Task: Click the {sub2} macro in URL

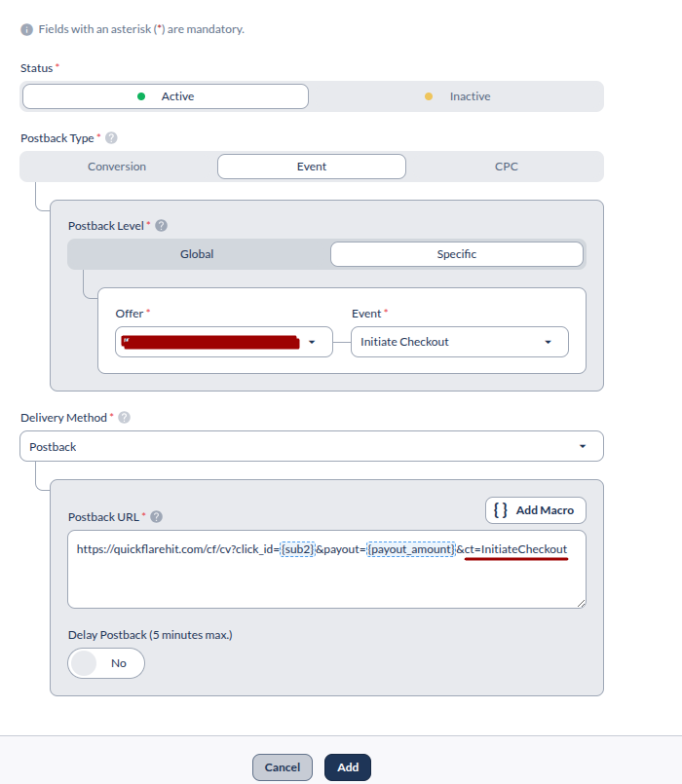Action: (298, 549)
